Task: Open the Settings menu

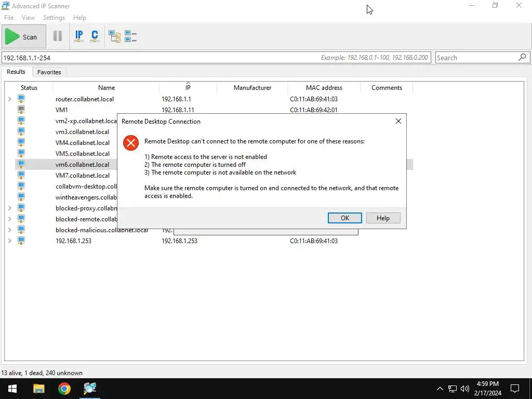Action: click(54, 17)
